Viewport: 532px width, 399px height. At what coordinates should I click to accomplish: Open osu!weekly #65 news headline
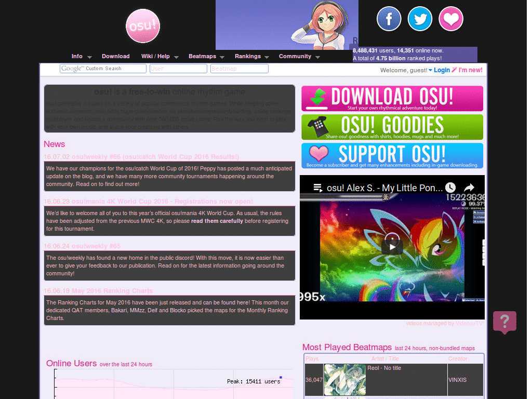point(96,246)
